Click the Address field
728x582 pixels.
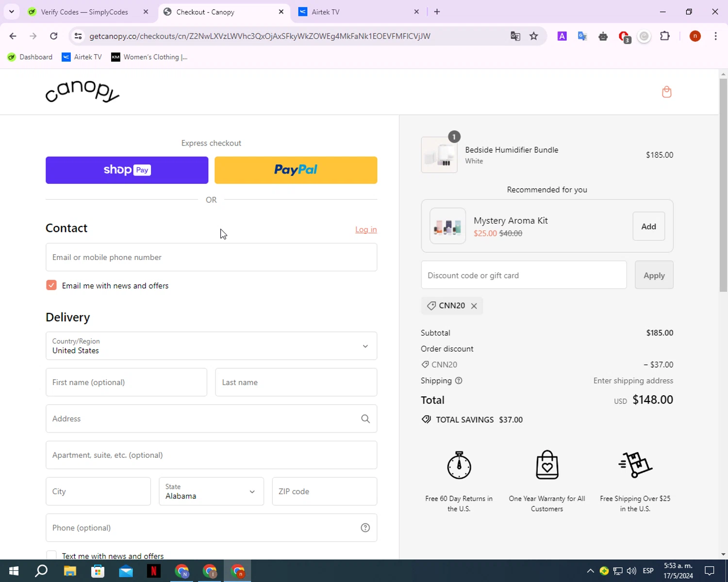coord(211,419)
